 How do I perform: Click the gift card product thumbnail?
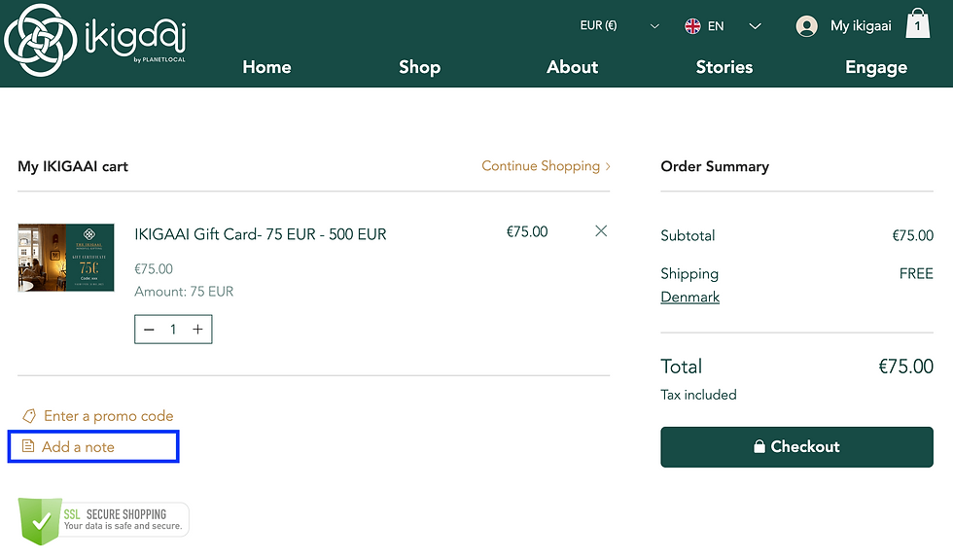[x=66, y=258]
